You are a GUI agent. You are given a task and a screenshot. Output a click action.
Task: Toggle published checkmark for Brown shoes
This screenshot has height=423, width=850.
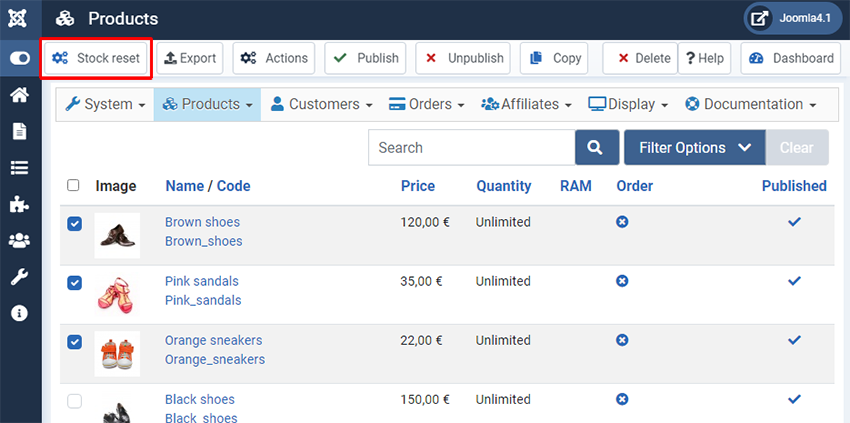point(795,221)
